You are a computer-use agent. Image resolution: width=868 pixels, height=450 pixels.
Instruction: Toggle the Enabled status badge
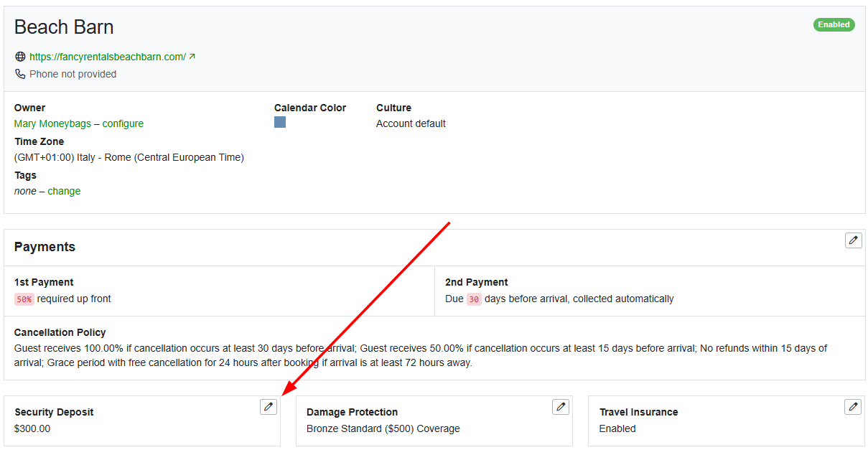pyautogui.click(x=834, y=24)
